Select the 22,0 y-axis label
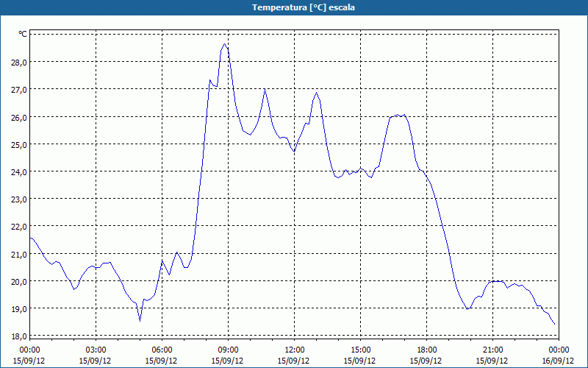The height and width of the screenshot is (368, 588). click(x=19, y=227)
